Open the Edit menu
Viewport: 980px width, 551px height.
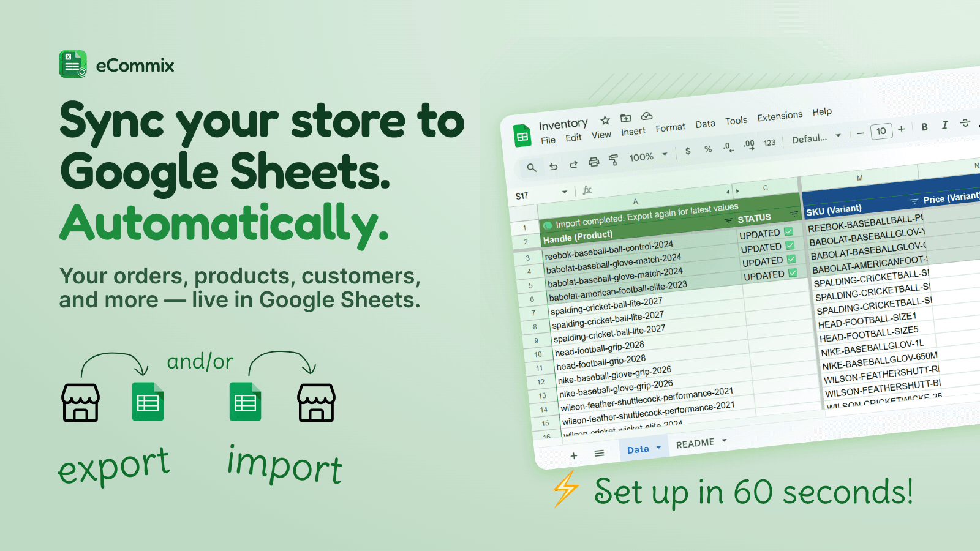tap(573, 138)
